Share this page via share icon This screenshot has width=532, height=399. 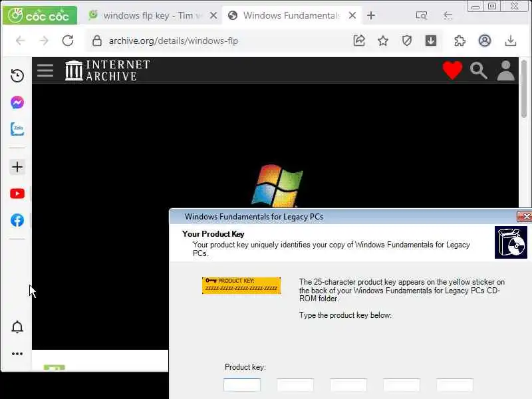359,41
